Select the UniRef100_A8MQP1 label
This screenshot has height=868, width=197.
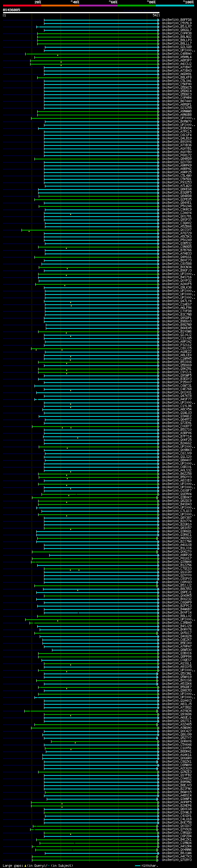coord(177,104)
